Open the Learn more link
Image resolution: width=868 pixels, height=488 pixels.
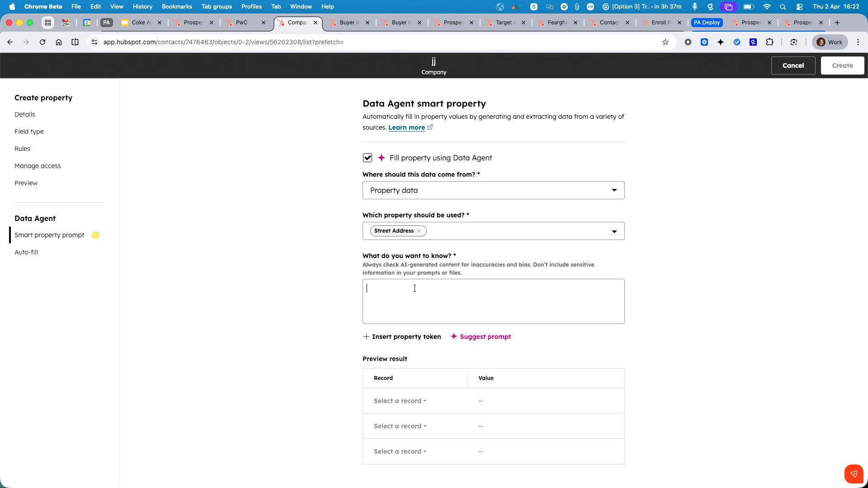(x=406, y=127)
